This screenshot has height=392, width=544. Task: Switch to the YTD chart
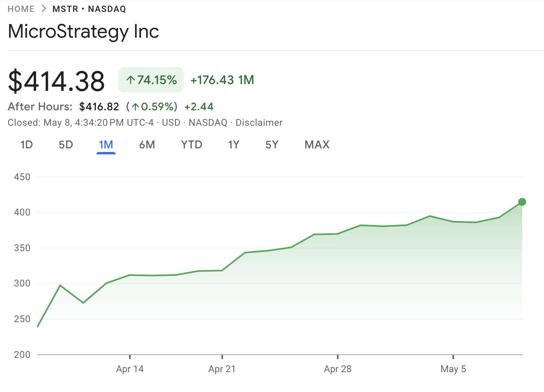(192, 145)
